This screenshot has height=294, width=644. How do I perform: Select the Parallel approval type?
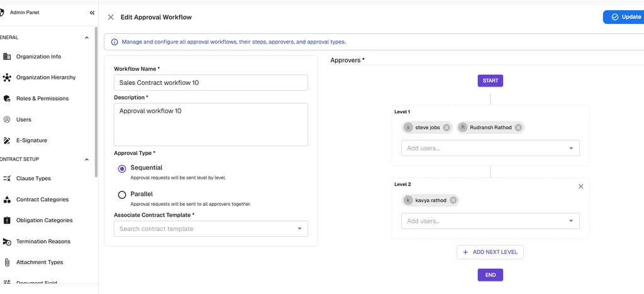click(122, 195)
